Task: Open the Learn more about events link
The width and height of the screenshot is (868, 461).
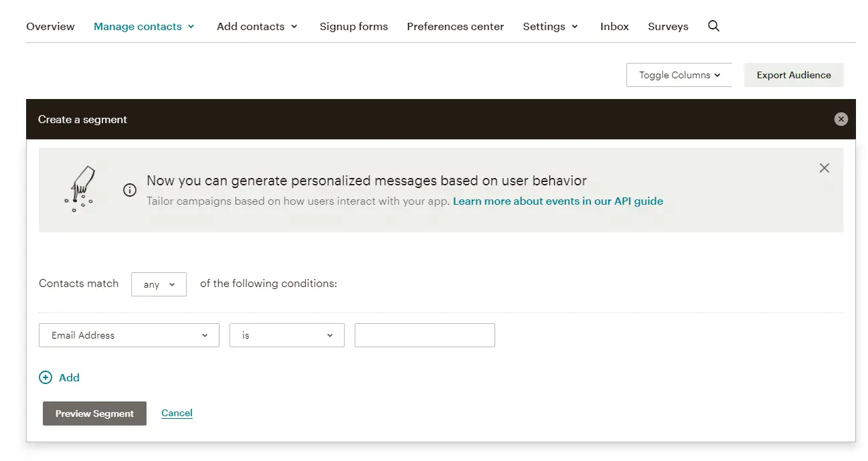Action: click(558, 201)
